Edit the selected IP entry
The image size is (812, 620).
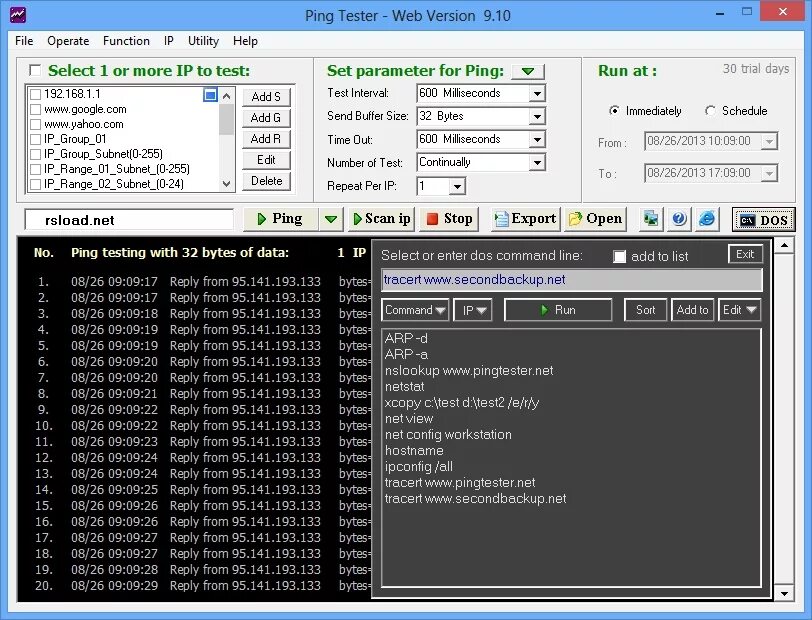point(266,160)
